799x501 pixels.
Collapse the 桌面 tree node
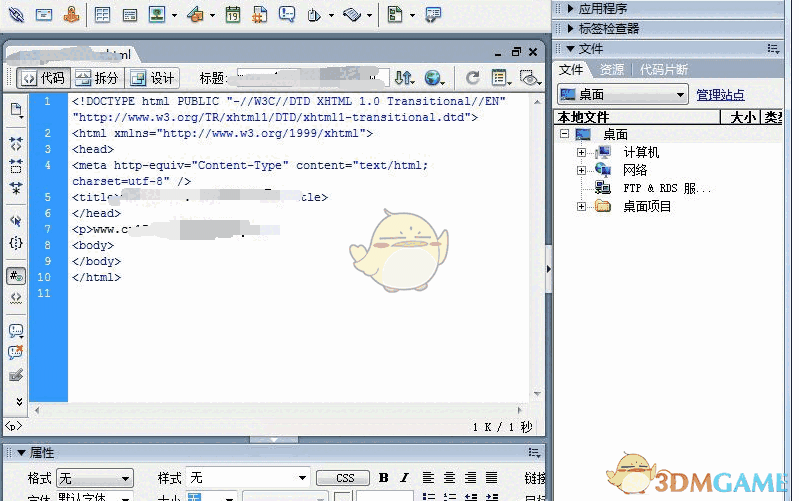[564, 134]
